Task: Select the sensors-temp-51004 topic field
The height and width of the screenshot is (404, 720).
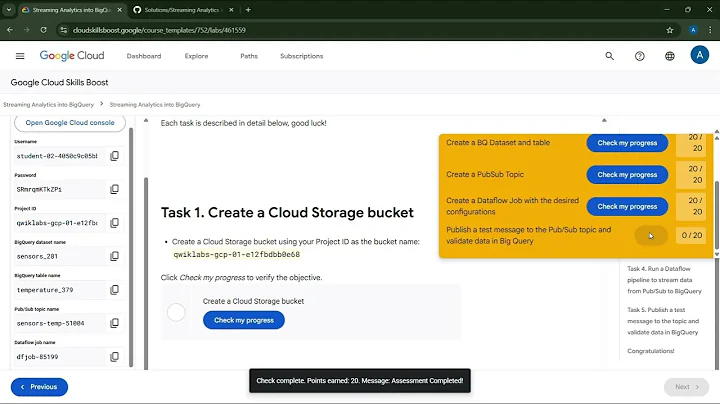Action: tap(59, 323)
